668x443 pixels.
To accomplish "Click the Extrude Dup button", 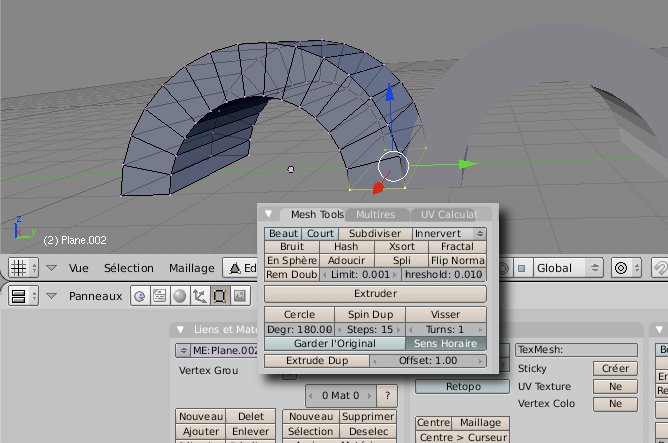I will click(317, 360).
